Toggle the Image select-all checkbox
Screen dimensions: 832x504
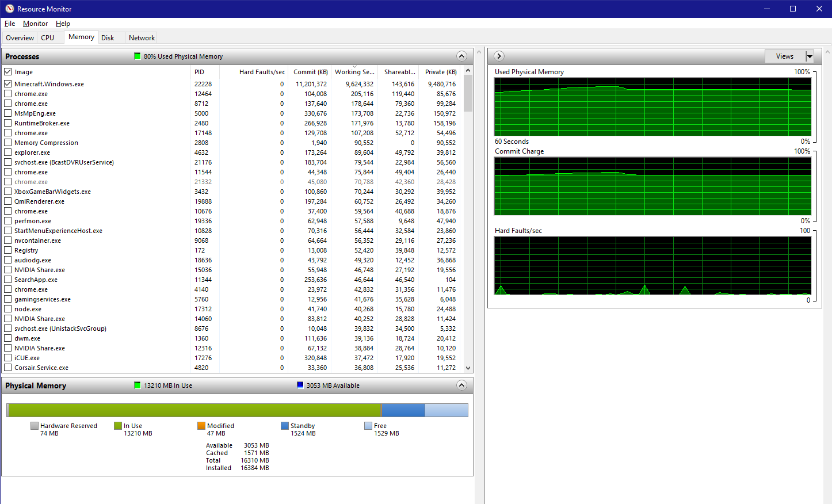(x=8, y=72)
